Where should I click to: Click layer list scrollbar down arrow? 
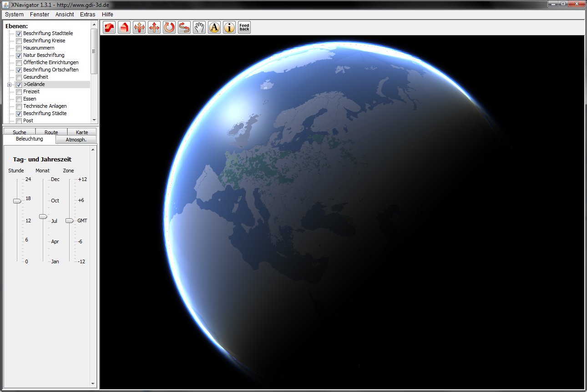point(94,120)
